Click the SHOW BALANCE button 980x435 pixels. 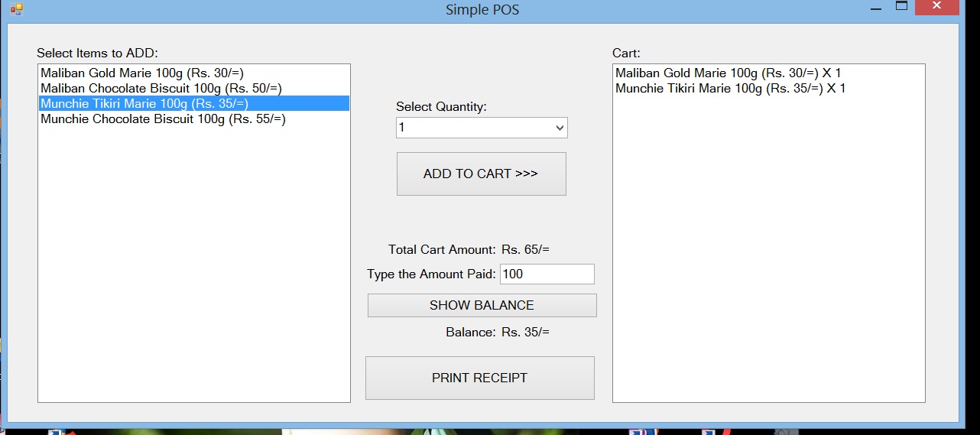tap(482, 305)
